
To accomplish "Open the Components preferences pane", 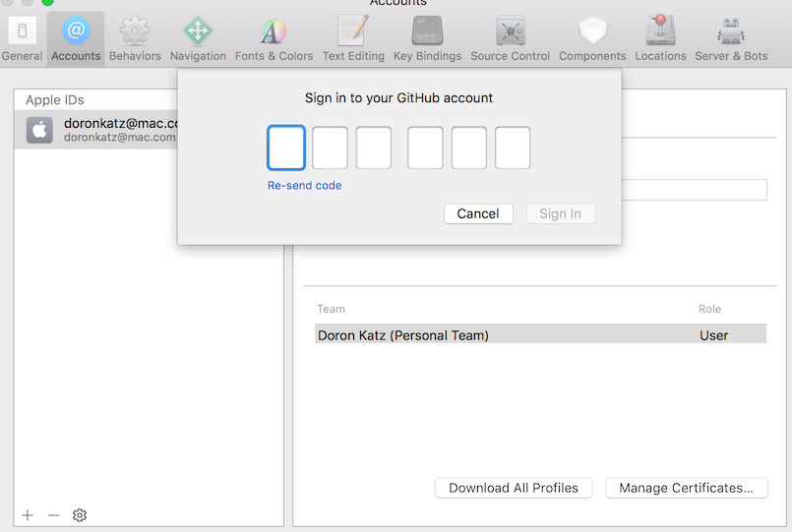I will point(592,39).
